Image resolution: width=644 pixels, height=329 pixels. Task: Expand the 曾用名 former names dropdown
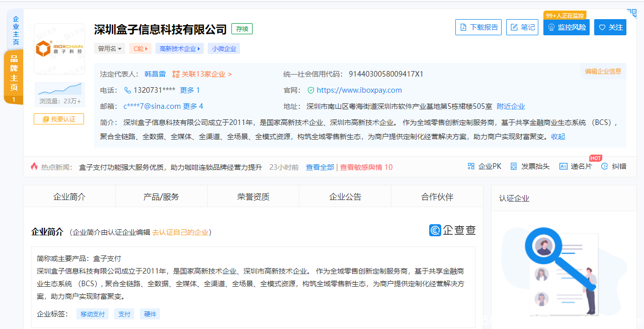click(x=110, y=49)
